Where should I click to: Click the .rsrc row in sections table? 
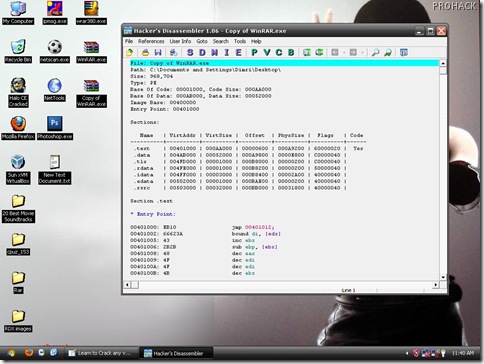tap(239, 188)
